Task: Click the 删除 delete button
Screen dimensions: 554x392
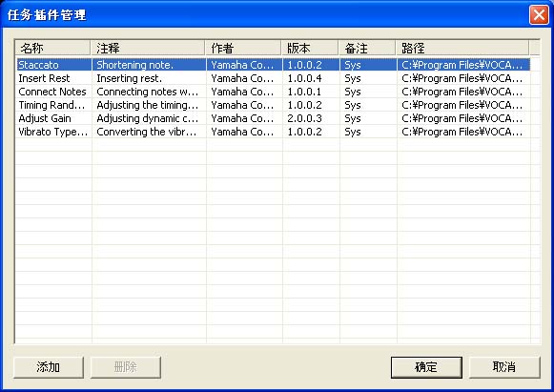Action: pyautogui.click(x=126, y=367)
